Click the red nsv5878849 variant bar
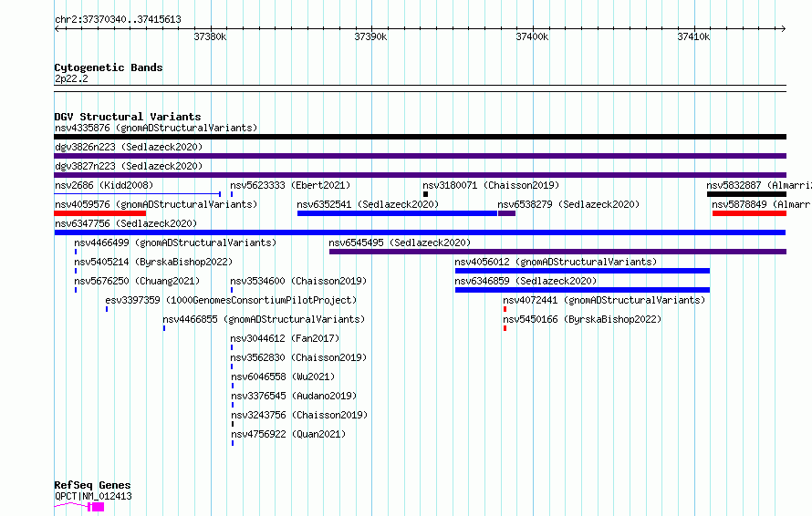The image size is (812, 516). pos(749,213)
